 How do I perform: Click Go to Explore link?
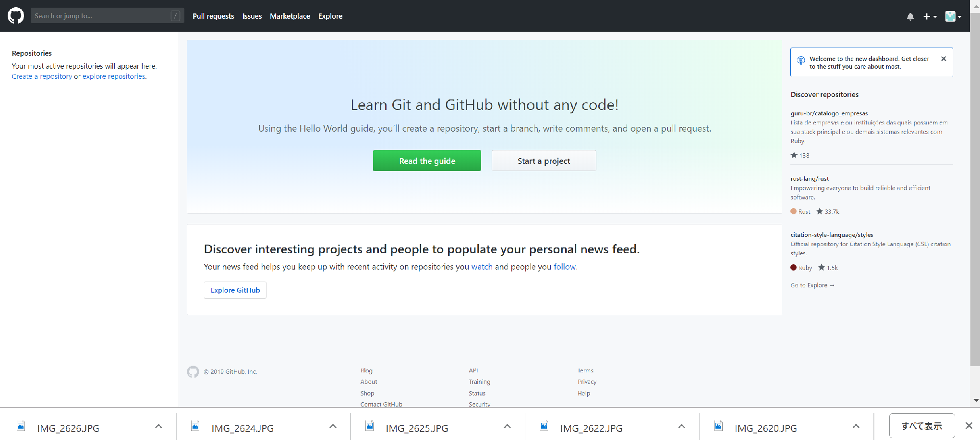[x=812, y=285]
